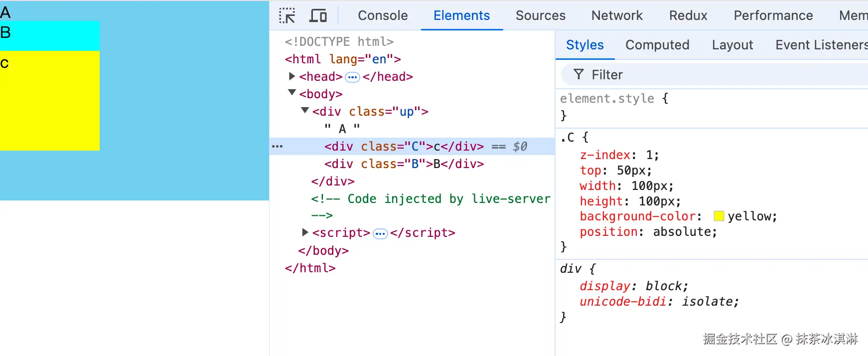Toggle the device toolbar icon
868x356 pixels.
(318, 15)
